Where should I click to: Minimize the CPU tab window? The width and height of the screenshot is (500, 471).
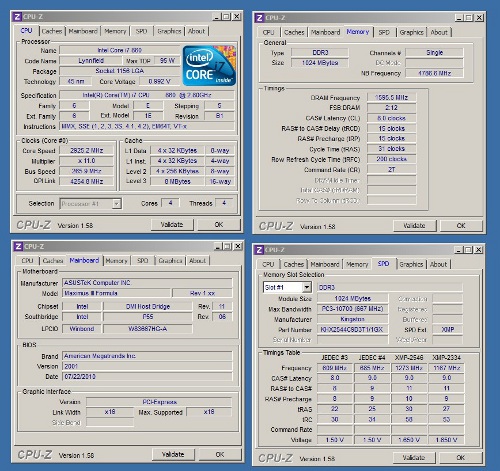[x=216, y=17]
